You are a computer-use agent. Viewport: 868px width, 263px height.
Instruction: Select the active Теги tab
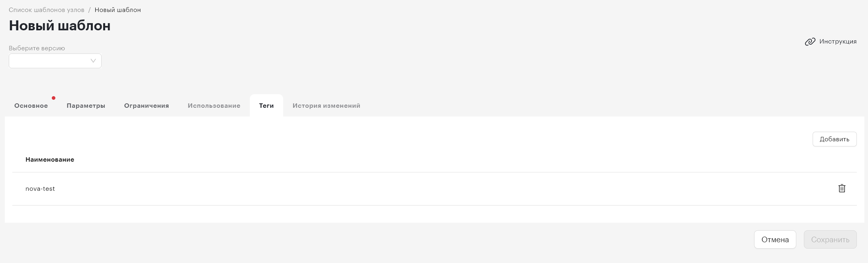point(266,106)
